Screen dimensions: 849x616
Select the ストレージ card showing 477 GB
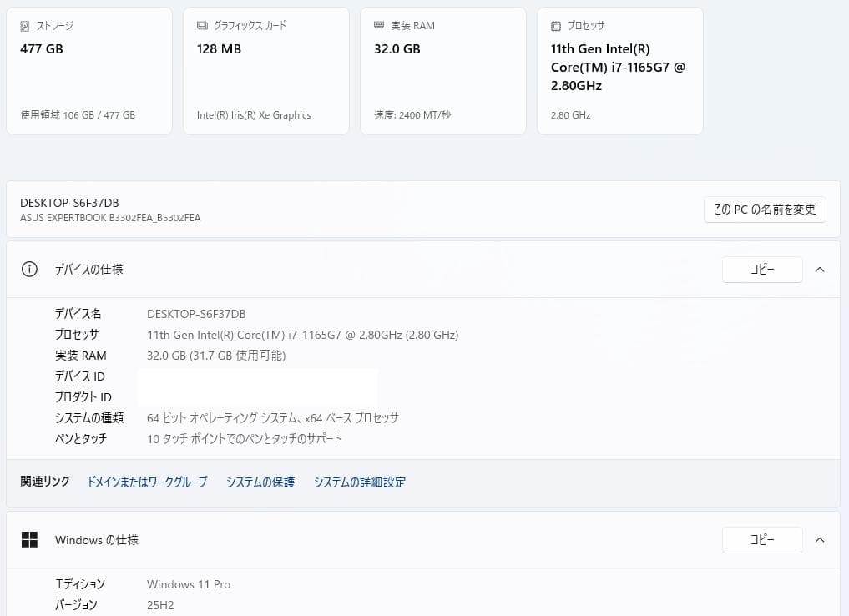[x=88, y=70]
